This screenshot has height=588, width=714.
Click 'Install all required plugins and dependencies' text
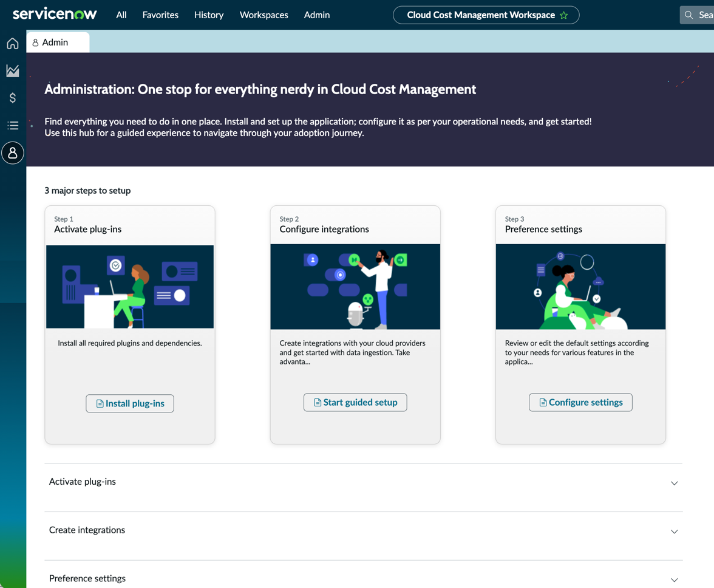[x=130, y=343]
